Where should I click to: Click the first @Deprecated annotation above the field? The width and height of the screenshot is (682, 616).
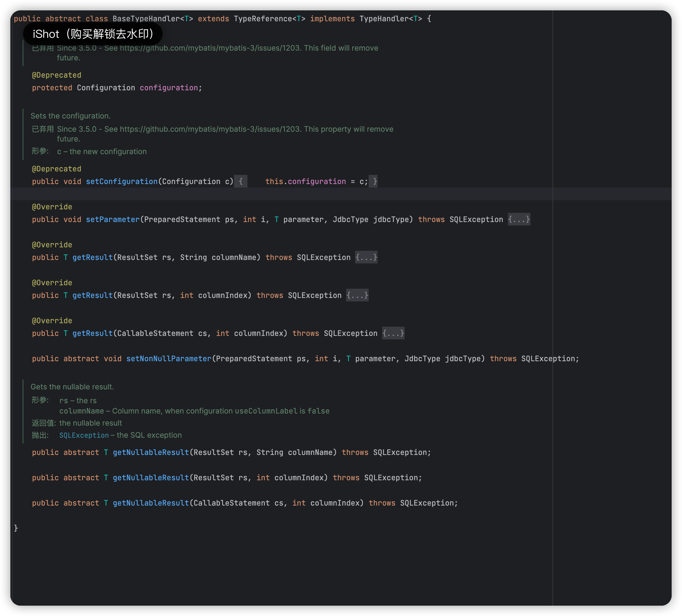coord(56,75)
